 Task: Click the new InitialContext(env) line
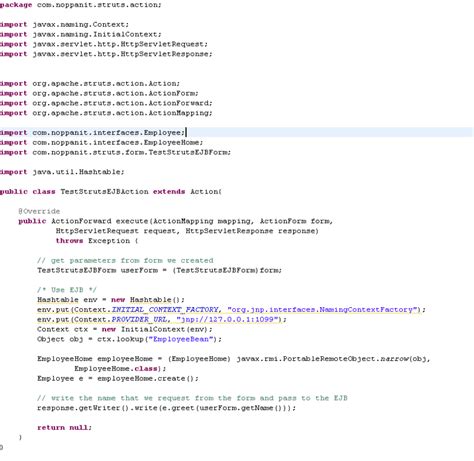click(x=125, y=329)
